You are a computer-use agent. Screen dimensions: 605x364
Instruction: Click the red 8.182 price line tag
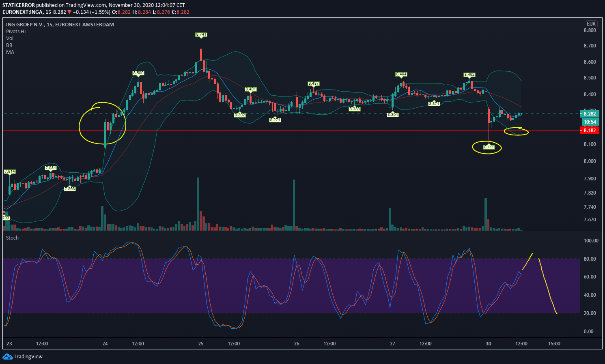pos(590,130)
